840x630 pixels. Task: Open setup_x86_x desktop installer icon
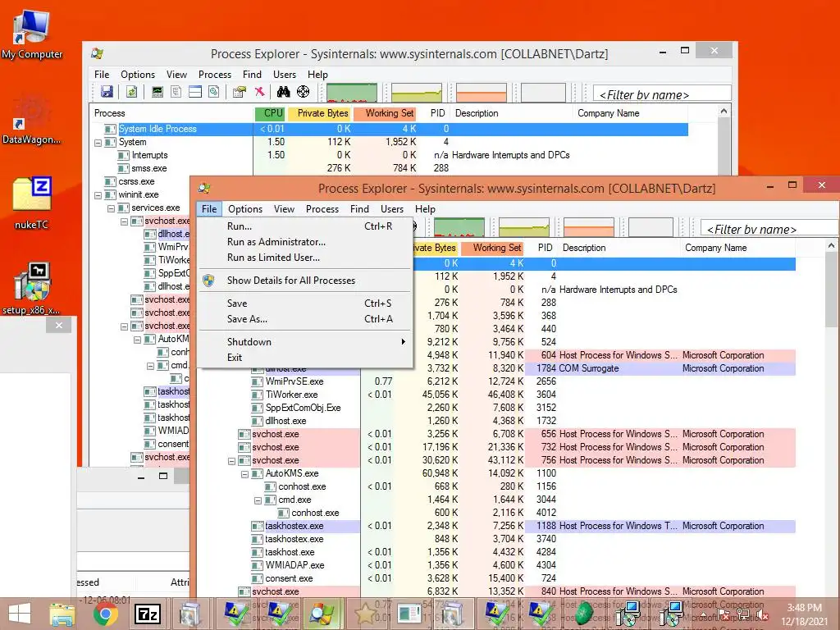[x=32, y=288]
